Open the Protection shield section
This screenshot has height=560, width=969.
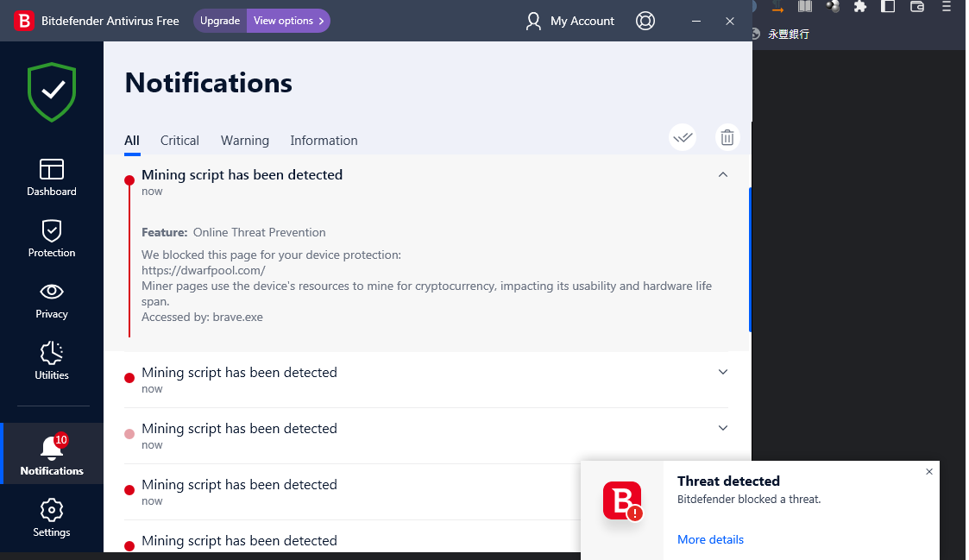pyautogui.click(x=52, y=238)
